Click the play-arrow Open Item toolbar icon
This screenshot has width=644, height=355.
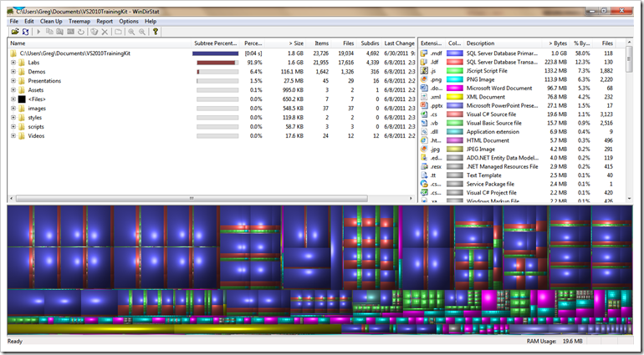[38, 32]
